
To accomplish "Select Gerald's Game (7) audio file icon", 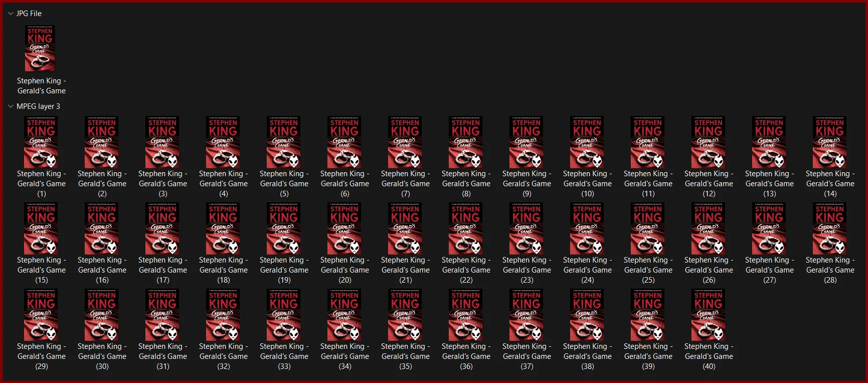I will (405, 142).
